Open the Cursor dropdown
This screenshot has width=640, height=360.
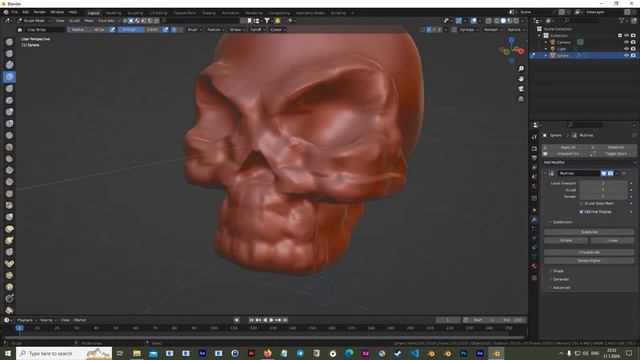[278, 30]
